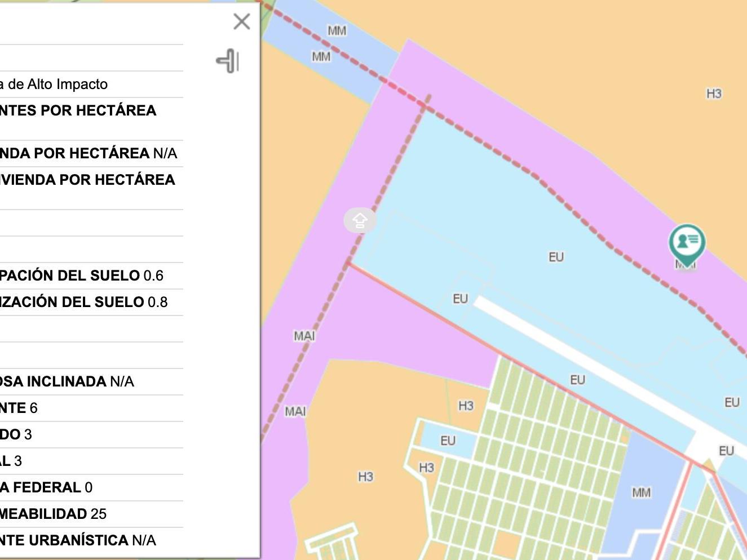Select the EU label in the small blue block
The width and height of the screenshot is (747, 560).
click(x=448, y=441)
